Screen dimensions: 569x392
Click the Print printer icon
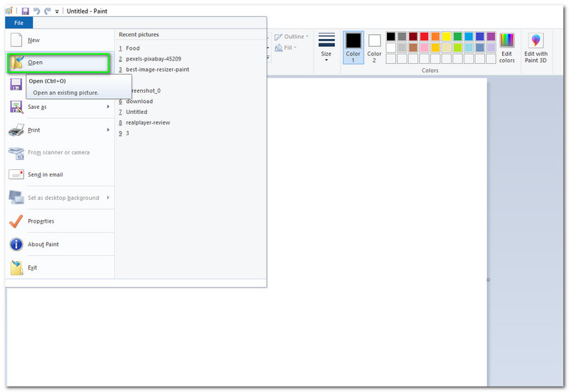coord(16,130)
